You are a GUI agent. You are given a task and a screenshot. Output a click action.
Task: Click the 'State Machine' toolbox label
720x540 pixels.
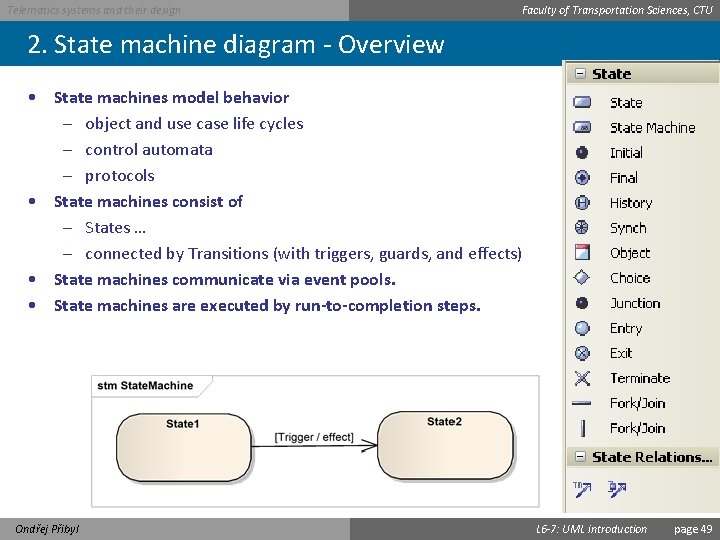pyautogui.click(x=652, y=128)
